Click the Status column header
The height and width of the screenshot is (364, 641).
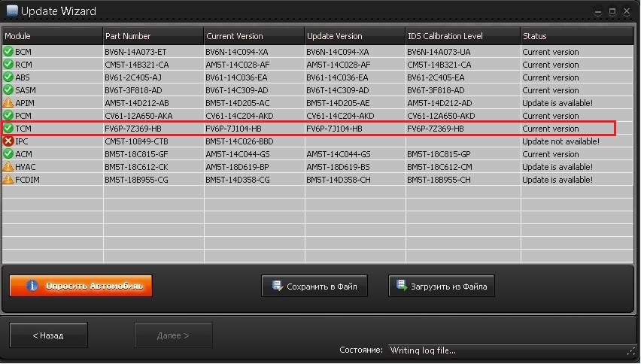tap(577, 36)
